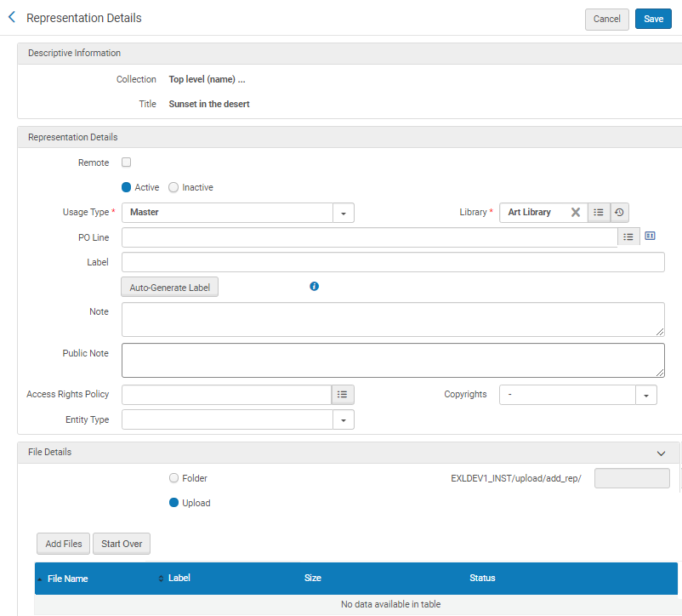Choose the Folder radio option

point(174,478)
